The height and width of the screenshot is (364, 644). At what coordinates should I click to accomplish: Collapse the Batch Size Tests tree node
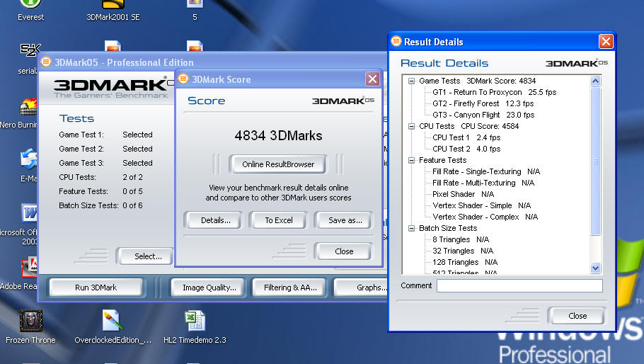click(x=411, y=228)
